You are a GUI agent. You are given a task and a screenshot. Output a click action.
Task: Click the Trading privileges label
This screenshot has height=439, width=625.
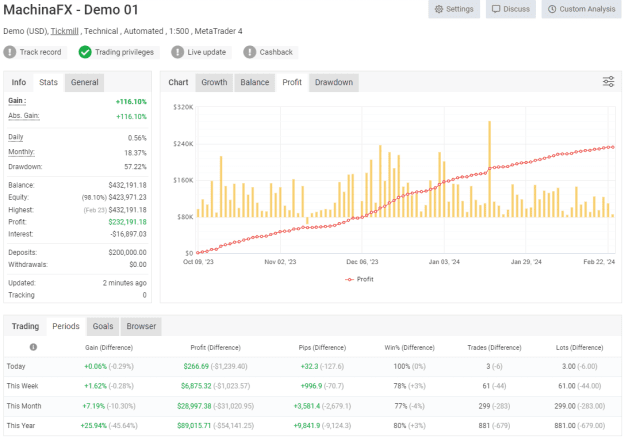tap(124, 52)
